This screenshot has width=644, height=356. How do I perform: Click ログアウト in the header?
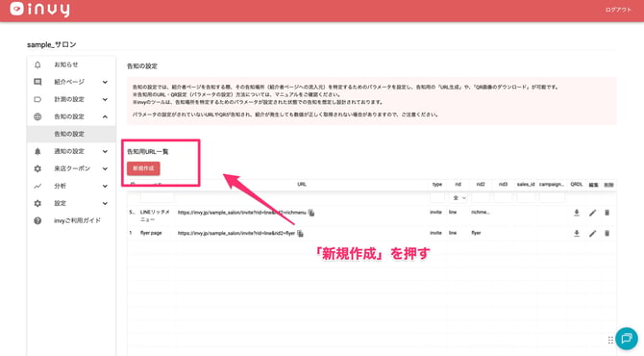[618, 10]
